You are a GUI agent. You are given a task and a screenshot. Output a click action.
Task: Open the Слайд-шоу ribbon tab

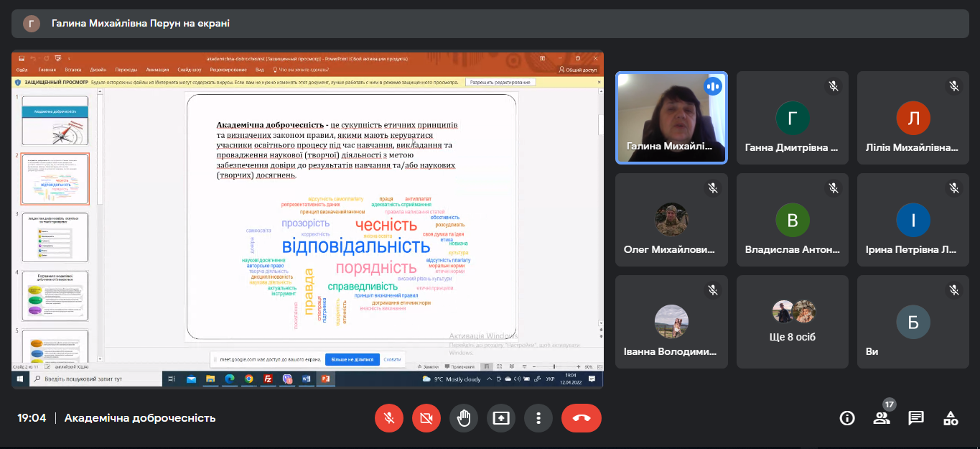coord(190,70)
